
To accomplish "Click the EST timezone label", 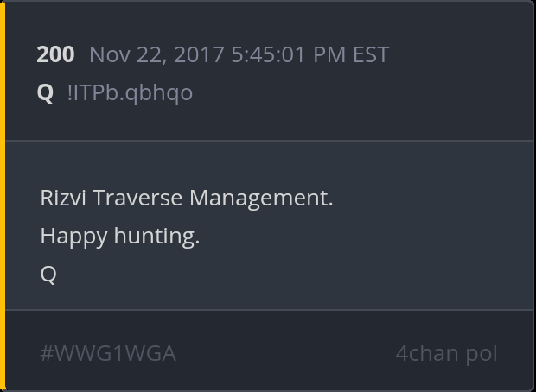I will 371,54.
